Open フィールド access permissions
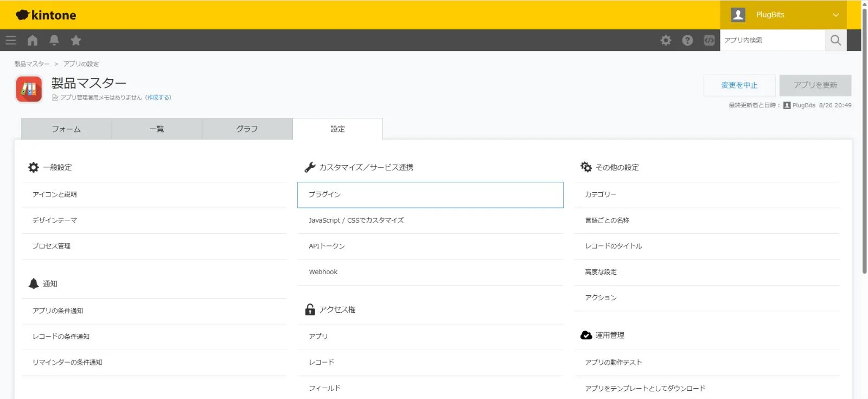Image resolution: width=868 pixels, height=399 pixels. pyautogui.click(x=430, y=388)
